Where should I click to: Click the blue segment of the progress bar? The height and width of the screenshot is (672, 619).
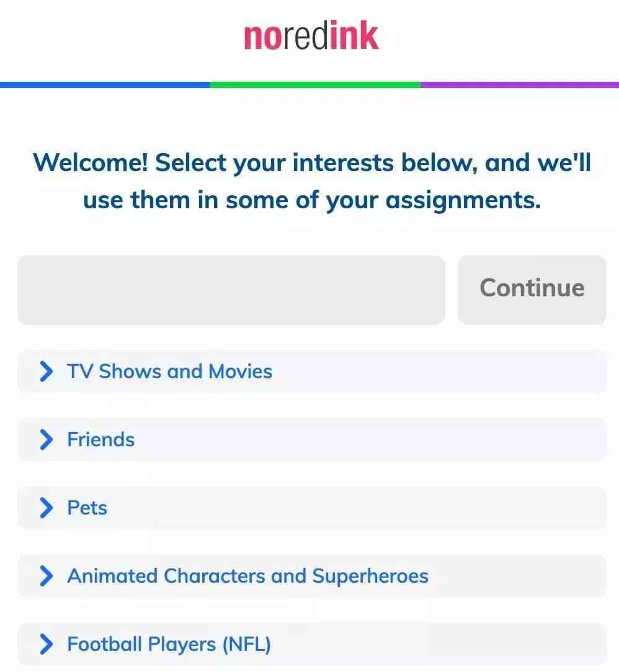coord(105,85)
